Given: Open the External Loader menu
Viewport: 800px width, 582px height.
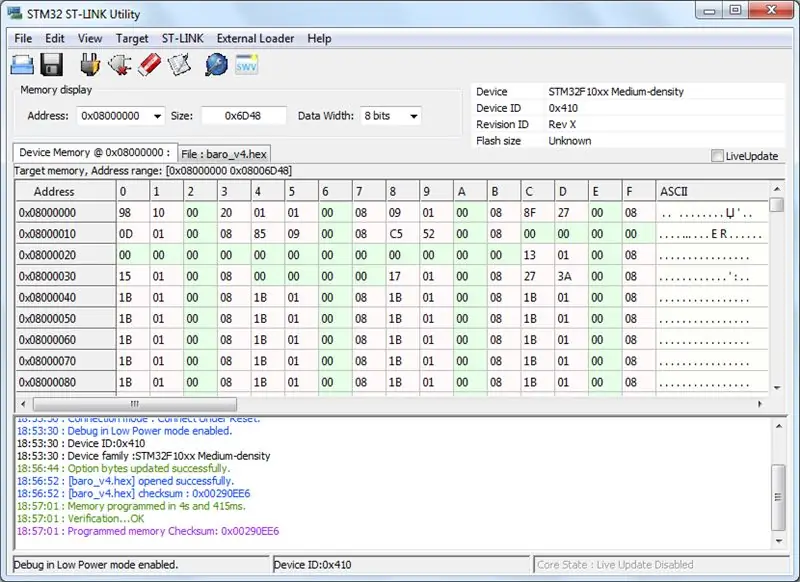Looking at the screenshot, I should [x=255, y=39].
